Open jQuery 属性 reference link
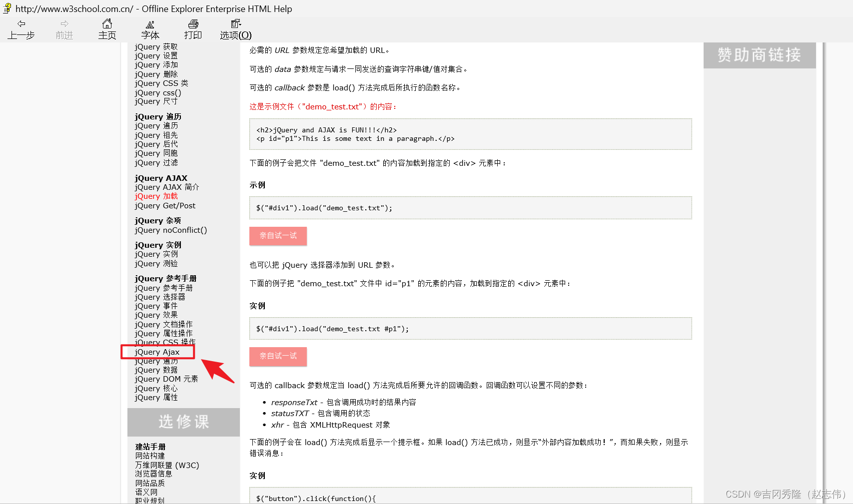The height and width of the screenshot is (504, 853). click(x=156, y=398)
